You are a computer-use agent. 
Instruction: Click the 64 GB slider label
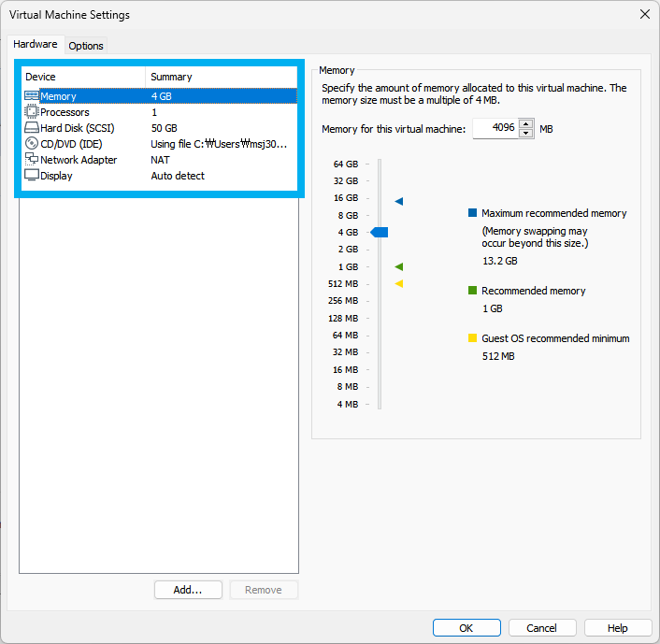(346, 164)
